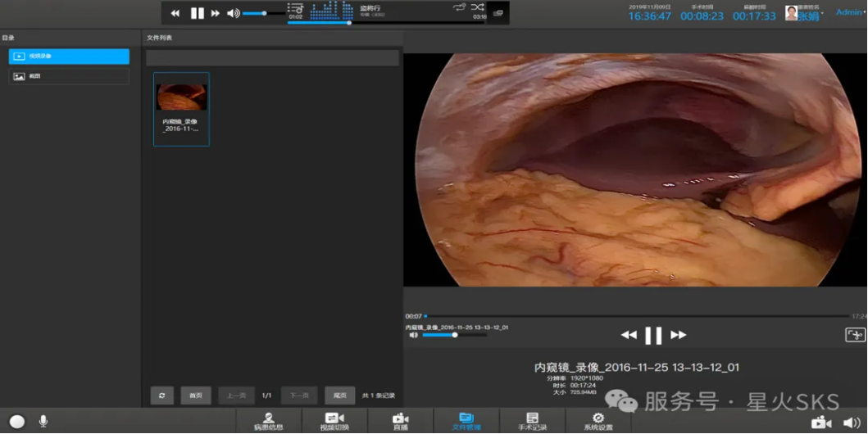
Task: Open 系统设置 system settings
Action: [598, 422]
